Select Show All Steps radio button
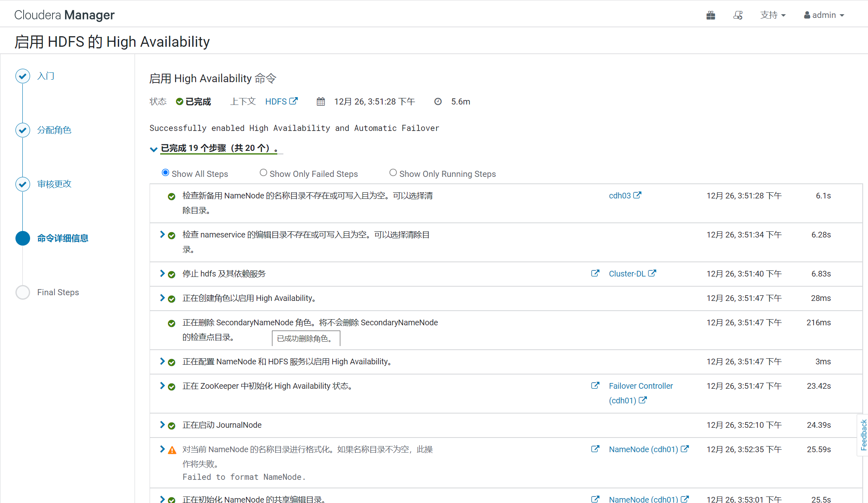Viewport: 868px width, 503px height. tap(165, 173)
